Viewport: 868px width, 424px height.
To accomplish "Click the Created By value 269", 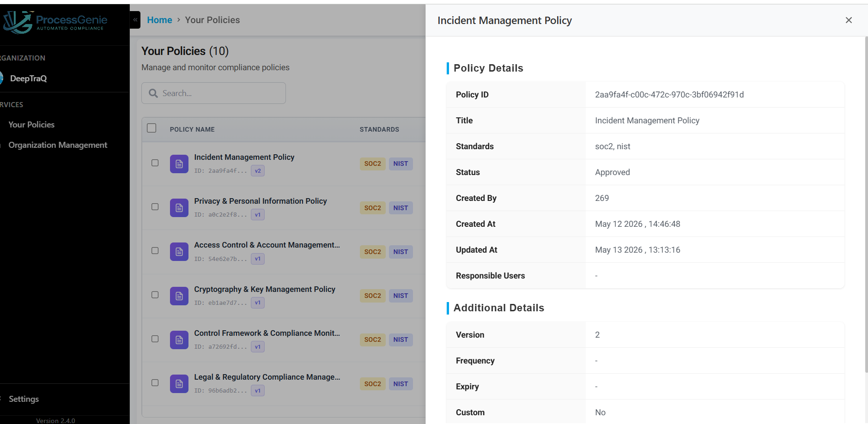I will (x=602, y=198).
